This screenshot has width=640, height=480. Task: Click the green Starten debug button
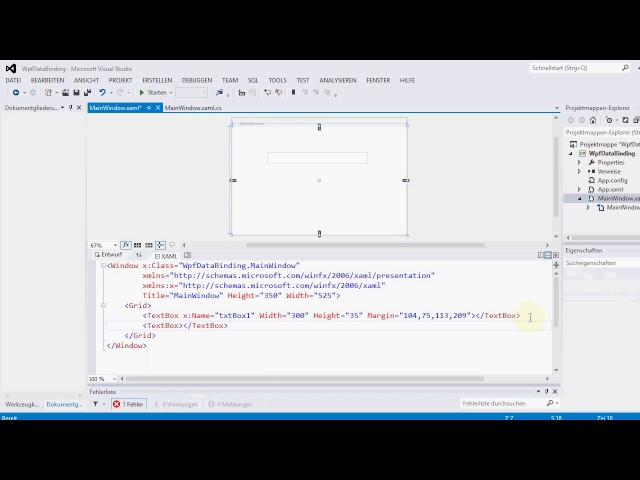[x=152, y=93]
